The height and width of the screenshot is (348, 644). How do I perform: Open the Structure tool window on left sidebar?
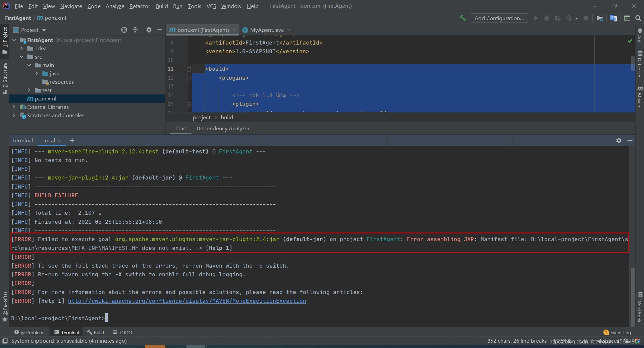coord(5,78)
